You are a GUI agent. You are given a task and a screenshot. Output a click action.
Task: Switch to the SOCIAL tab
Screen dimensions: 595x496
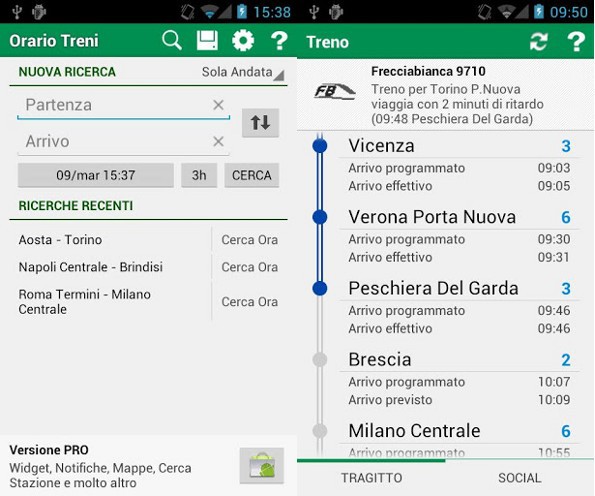519,478
